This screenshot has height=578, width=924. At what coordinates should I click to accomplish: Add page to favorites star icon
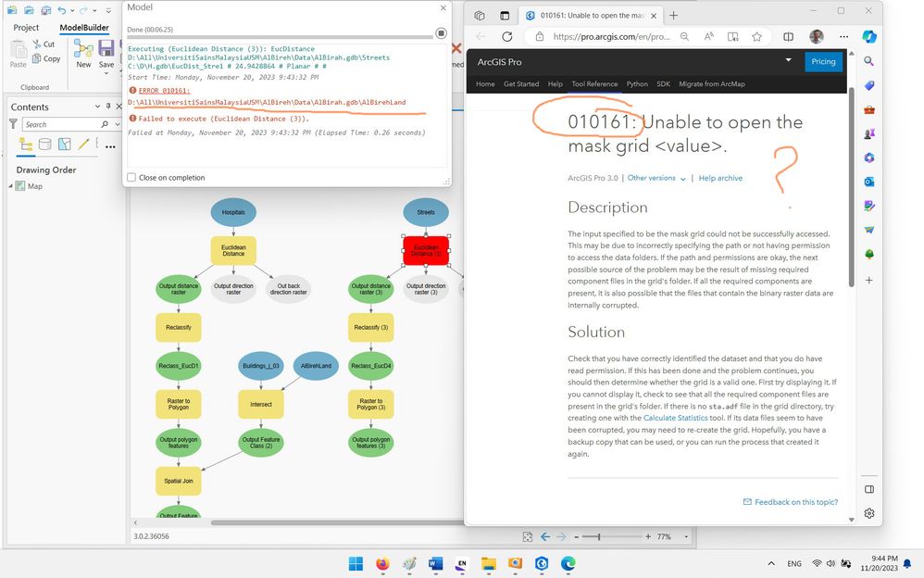tap(756, 36)
